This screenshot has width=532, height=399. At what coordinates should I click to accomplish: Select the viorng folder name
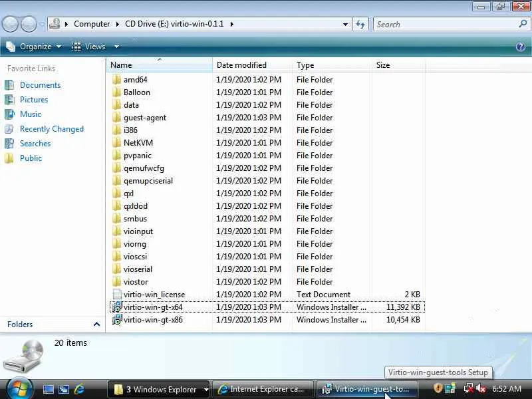(x=135, y=244)
